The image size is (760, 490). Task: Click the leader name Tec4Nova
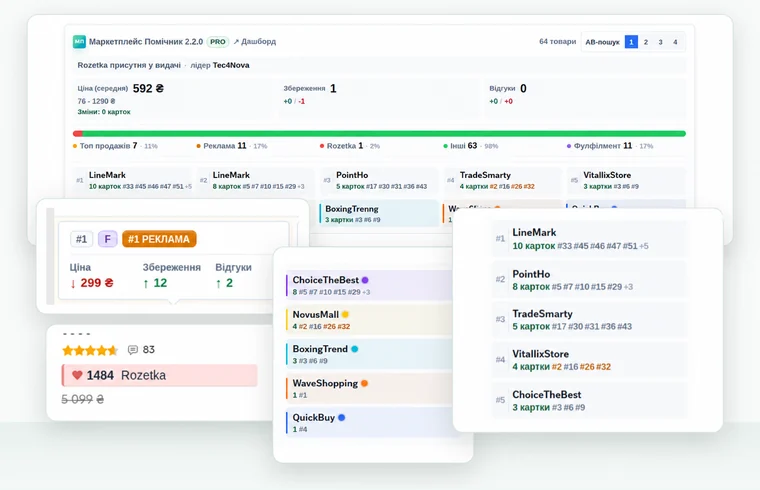[x=231, y=65]
